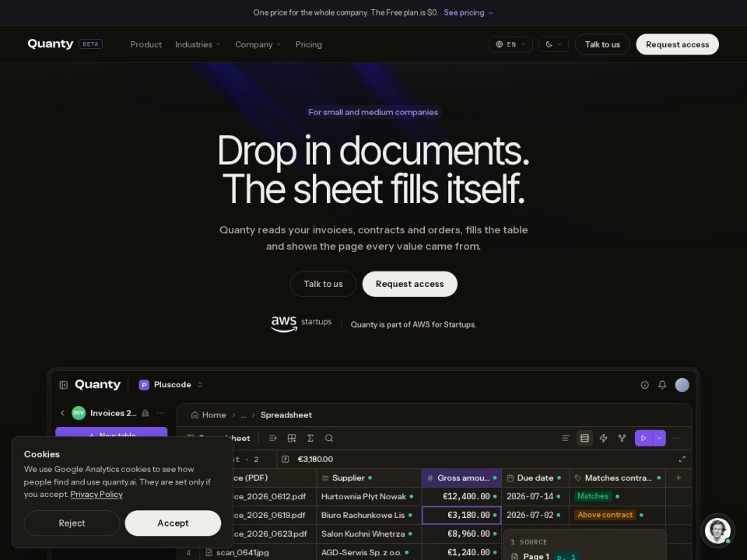
Task: Go to the Pricing page
Action: tap(309, 44)
